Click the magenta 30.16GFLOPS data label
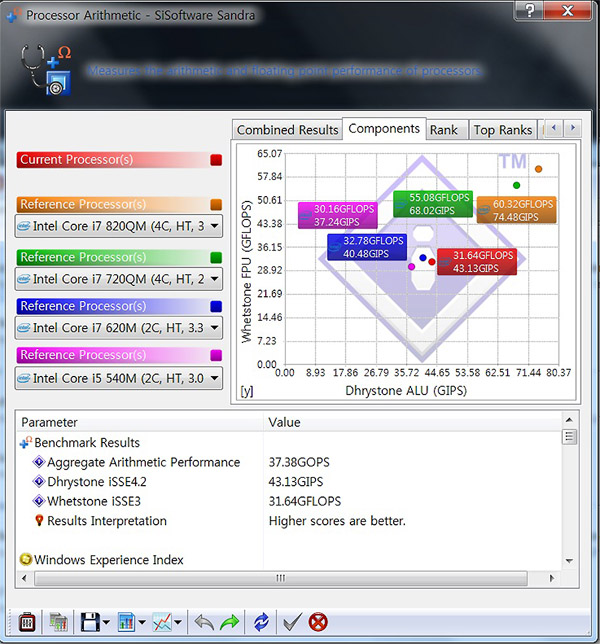This screenshot has width=600, height=644. point(338,215)
